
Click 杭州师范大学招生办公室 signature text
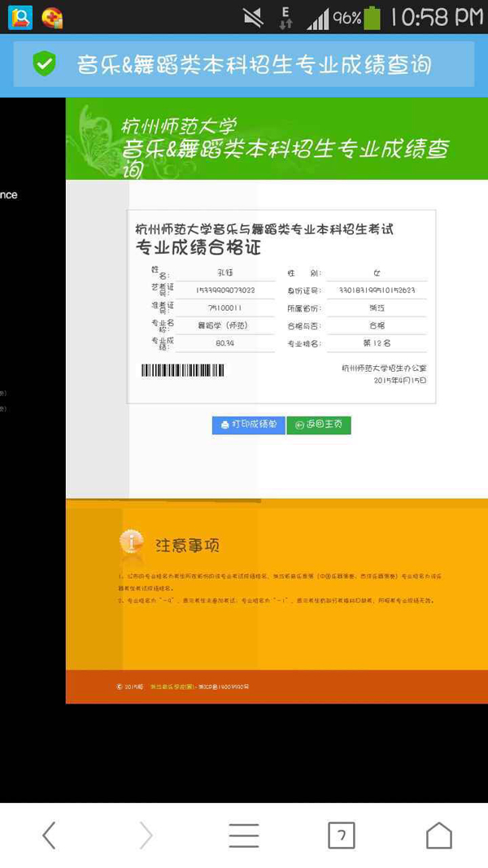(x=384, y=369)
